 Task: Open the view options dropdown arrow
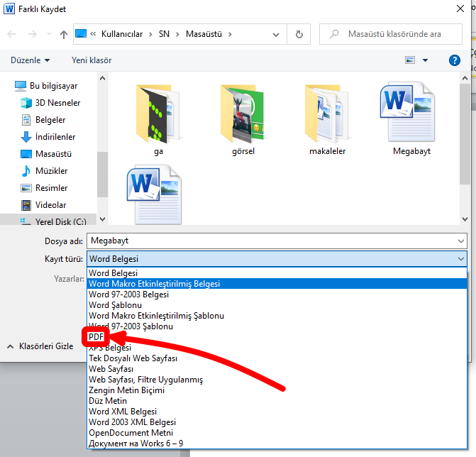(x=426, y=60)
